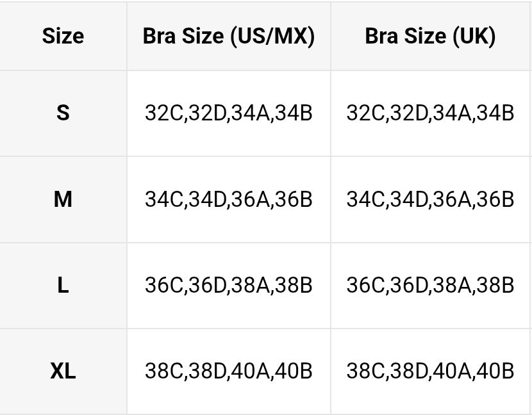Click the UK bra sizes cell for S
The image size is (532, 415).
click(x=430, y=113)
